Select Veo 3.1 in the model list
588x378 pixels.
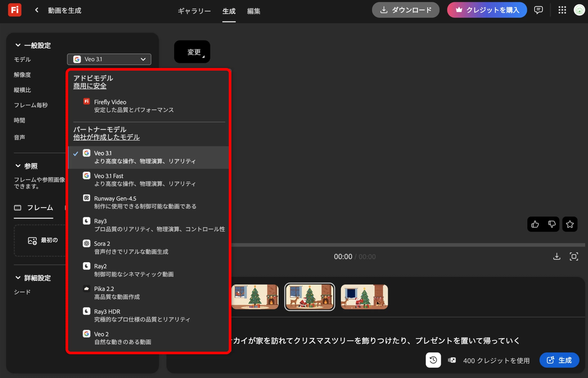pos(148,157)
